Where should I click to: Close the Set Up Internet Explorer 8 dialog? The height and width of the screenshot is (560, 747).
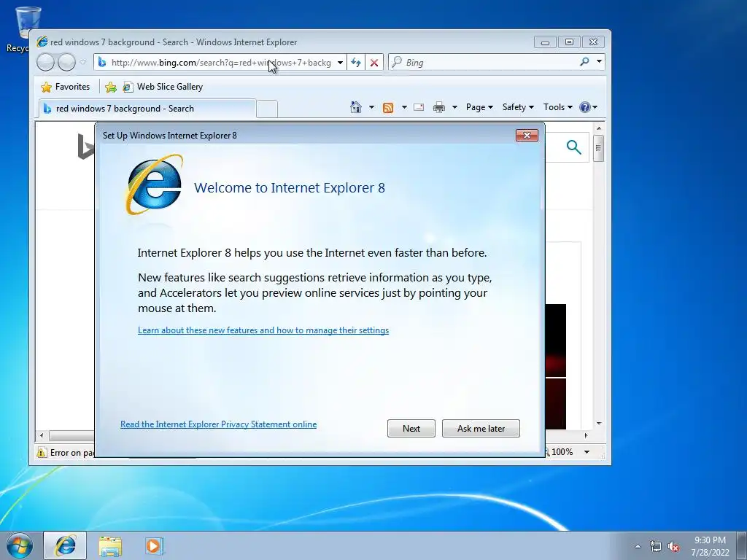[x=527, y=135]
